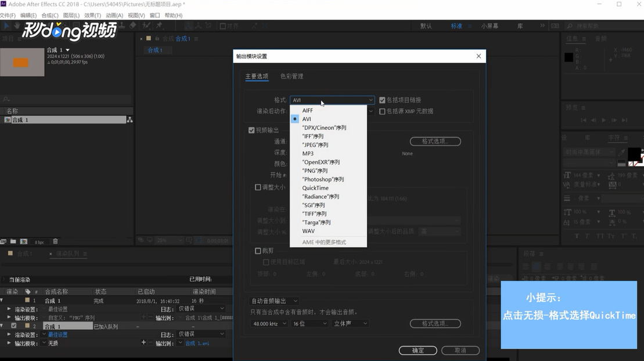The image size is (644, 361).
Task: Enable 包括源 XMP 元数据 checkbox
Action: 382,111
